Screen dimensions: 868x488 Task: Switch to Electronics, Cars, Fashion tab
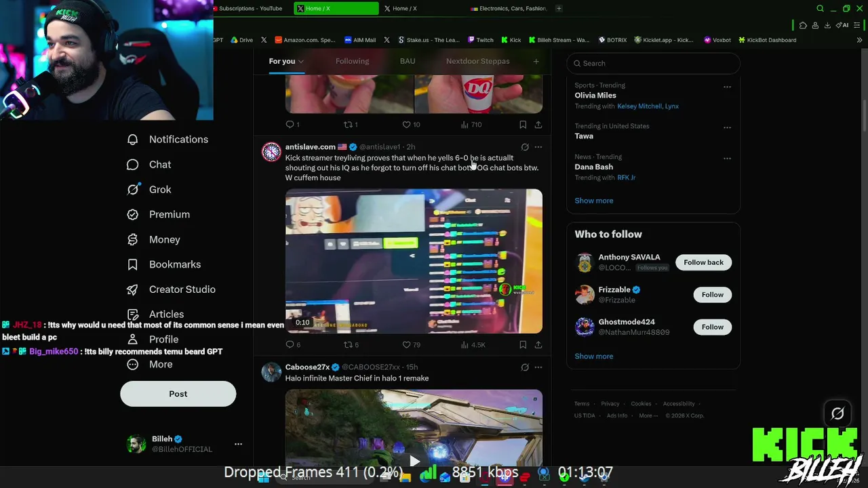[x=509, y=9]
